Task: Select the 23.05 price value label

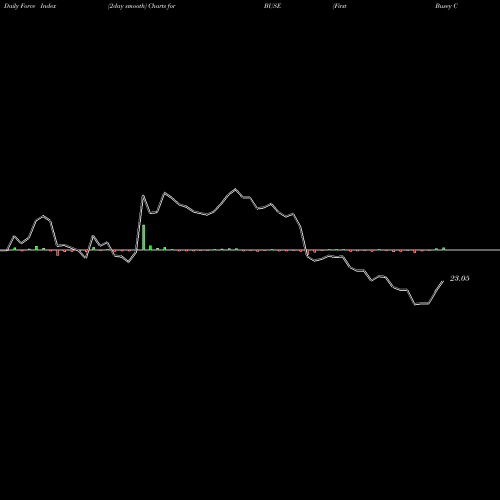Action: tap(460, 278)
